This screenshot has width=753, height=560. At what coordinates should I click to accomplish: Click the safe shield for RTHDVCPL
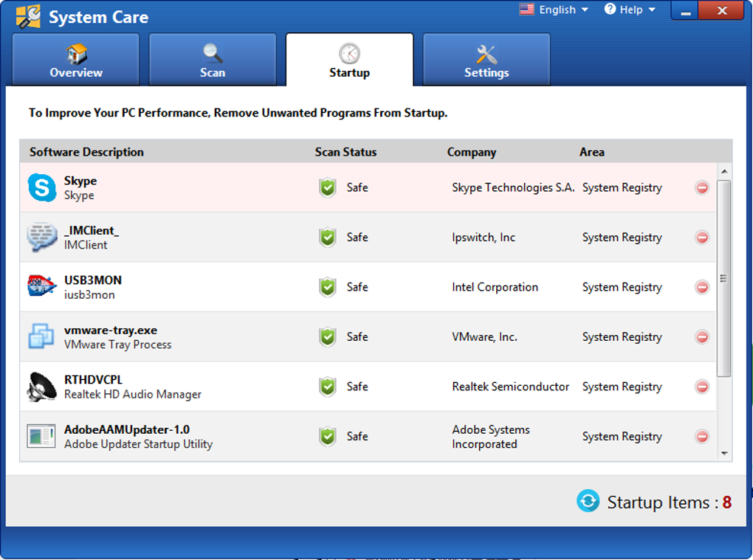(328, 387)
